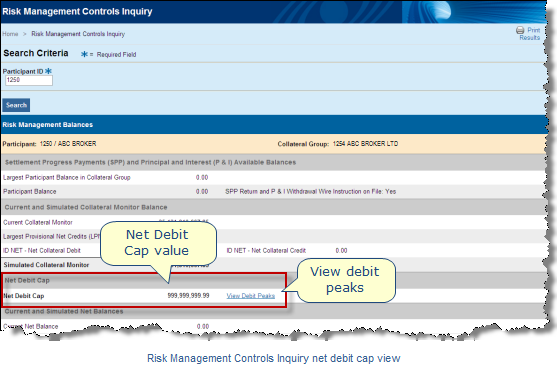Image resolution: width=557 pixels, height=377 pixels.
Task: Click the bold Net Debit Cap row label
Action: [x=24, y=296]
